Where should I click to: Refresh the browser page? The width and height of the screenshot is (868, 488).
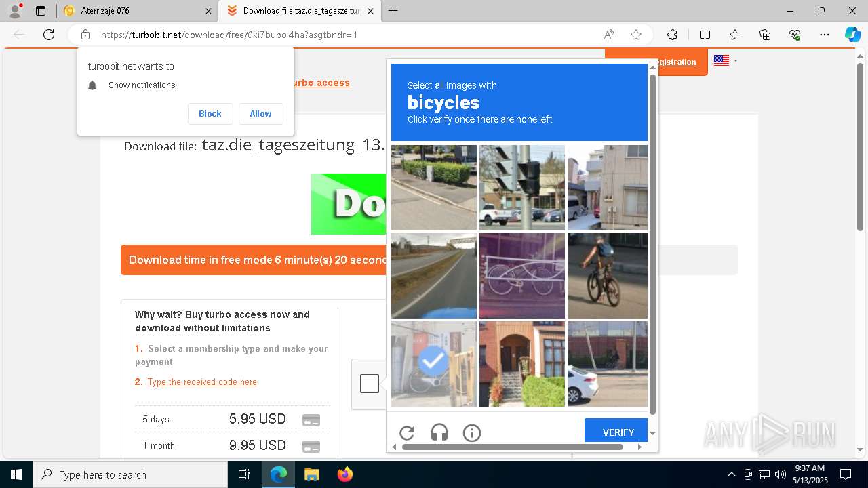point(49,35)
